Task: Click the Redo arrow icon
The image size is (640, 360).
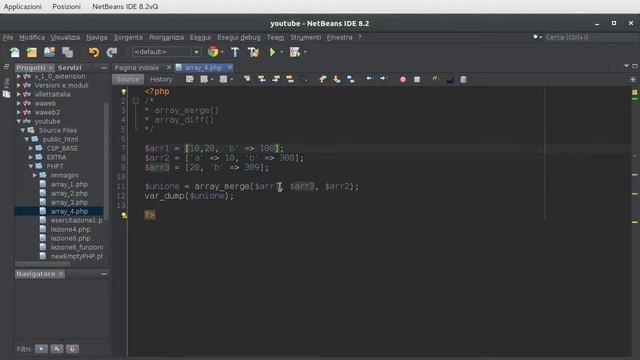Action: click(x=111, y=52)
